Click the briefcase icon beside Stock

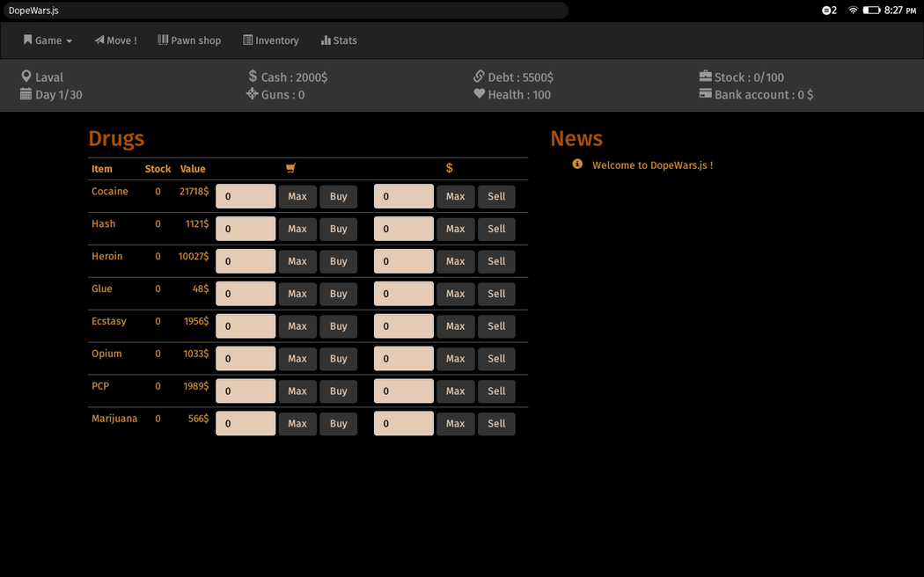pyautogui.click(x=705, y=77)
